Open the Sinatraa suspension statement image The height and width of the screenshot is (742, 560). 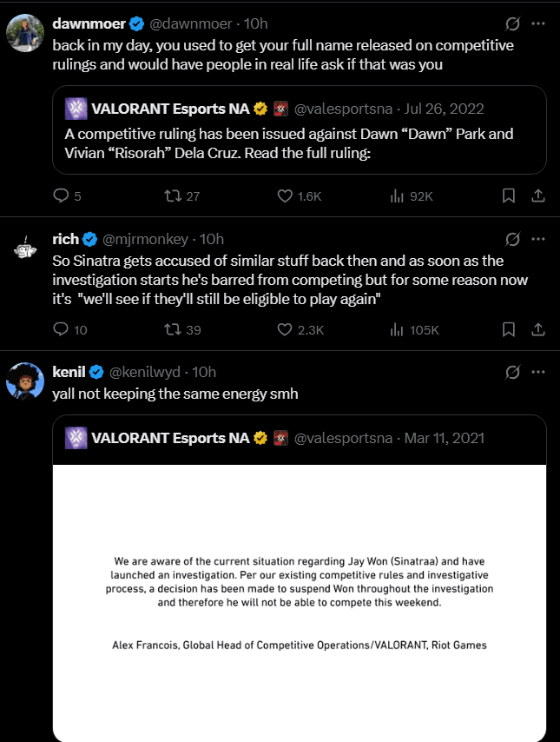click(300, 600)
